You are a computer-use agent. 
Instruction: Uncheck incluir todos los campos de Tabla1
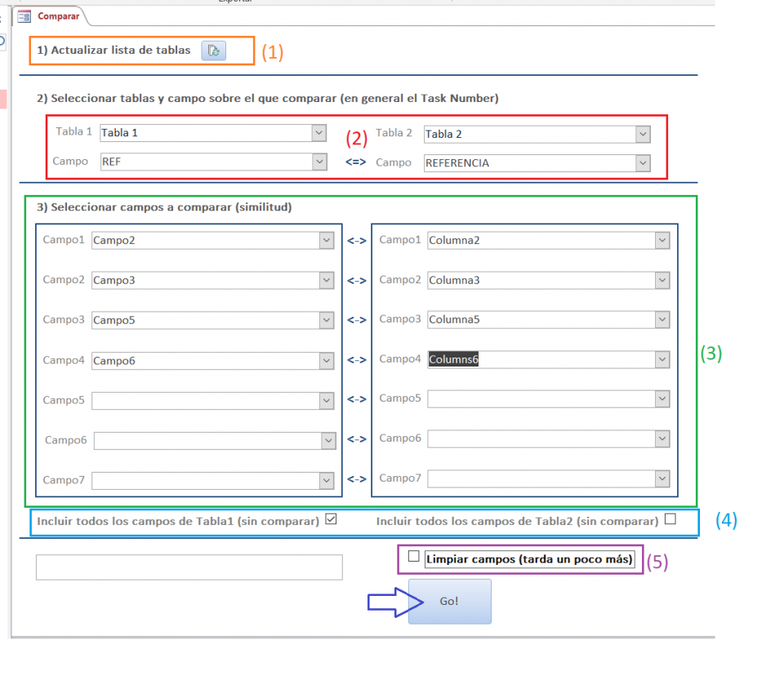332,518
